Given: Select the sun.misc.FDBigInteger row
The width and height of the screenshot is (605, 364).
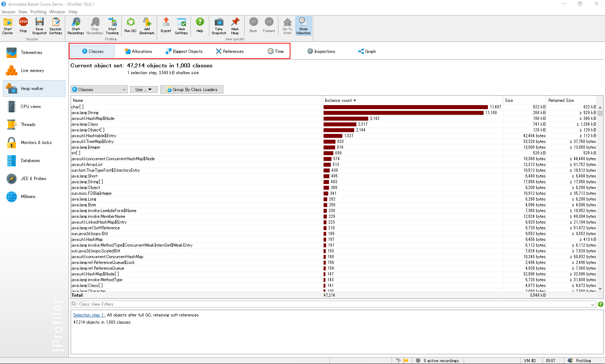Looking at the screenshot, I should (x=334, y=193).
